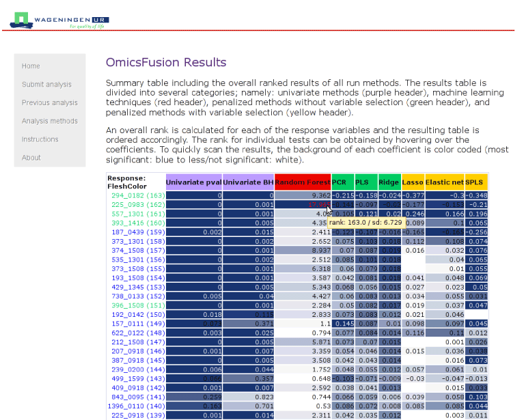Click the Univariate BH column header
This screenshot has height=420, width=524.
click(249, 182)
